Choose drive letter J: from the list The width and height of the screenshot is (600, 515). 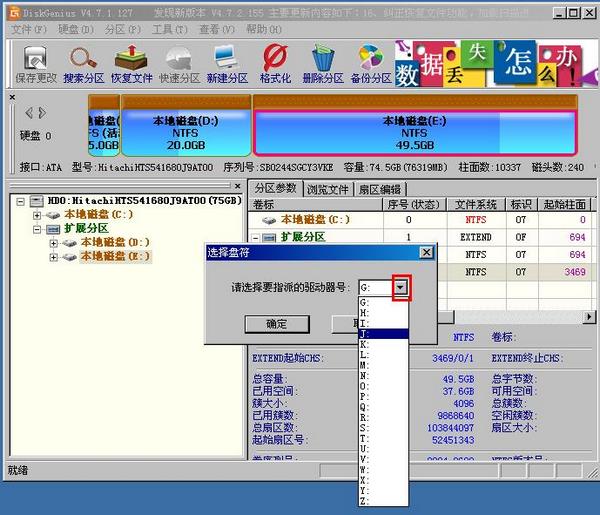383,334
